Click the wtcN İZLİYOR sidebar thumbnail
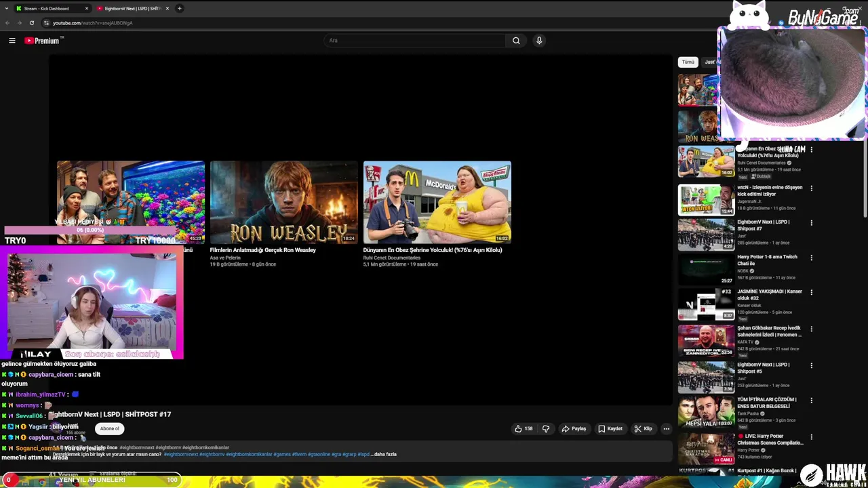 (x=706, y=199)
